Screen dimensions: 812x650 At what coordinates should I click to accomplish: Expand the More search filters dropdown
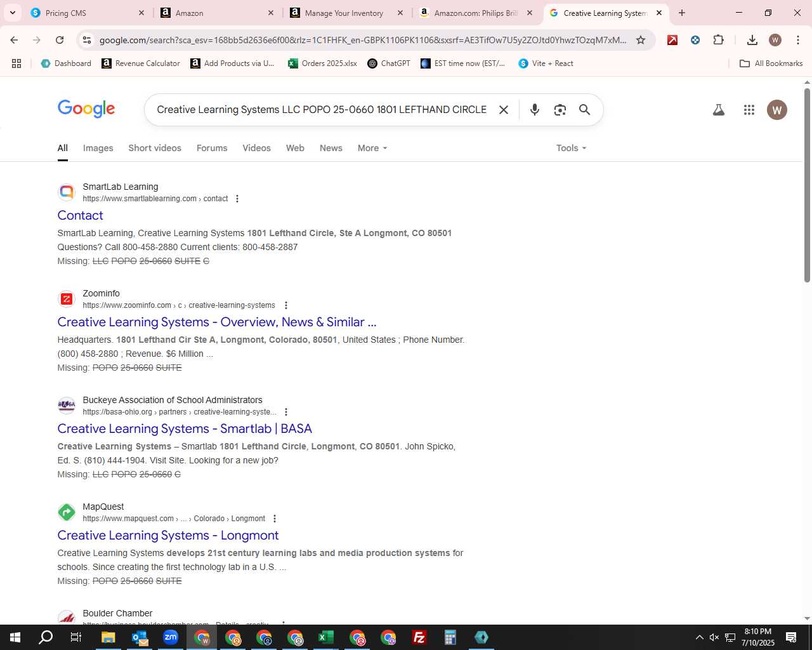(372, 148)
